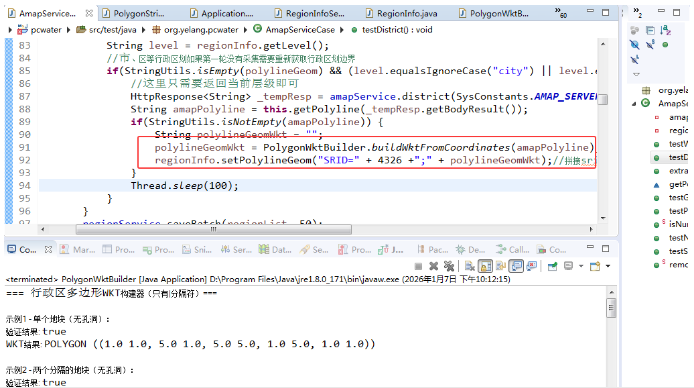Viewport: 694px width, 388px height.
Task: Open the Snippets view tab
Action: [197, 250]
